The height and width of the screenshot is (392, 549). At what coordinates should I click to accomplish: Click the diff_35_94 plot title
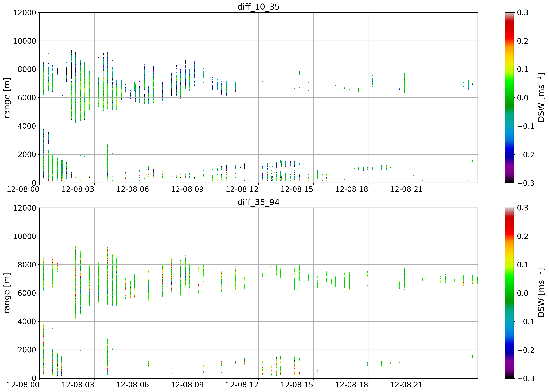pos(258,202)
